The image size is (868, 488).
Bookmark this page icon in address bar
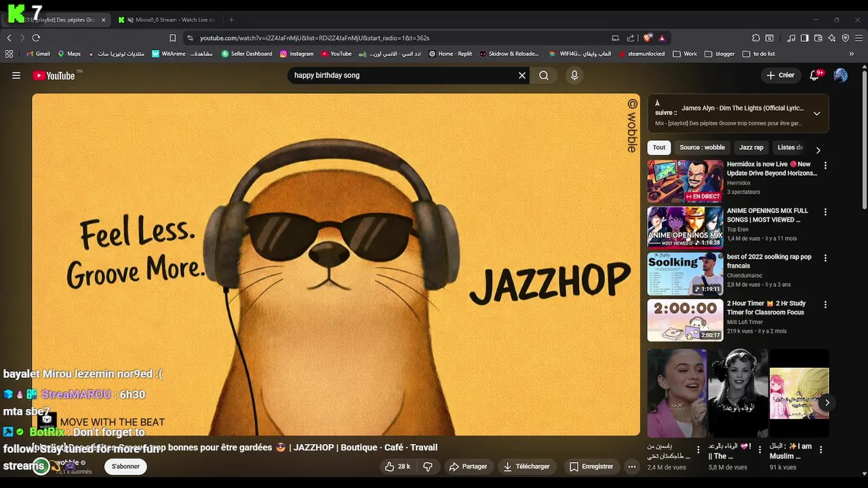tap(173, 38)
